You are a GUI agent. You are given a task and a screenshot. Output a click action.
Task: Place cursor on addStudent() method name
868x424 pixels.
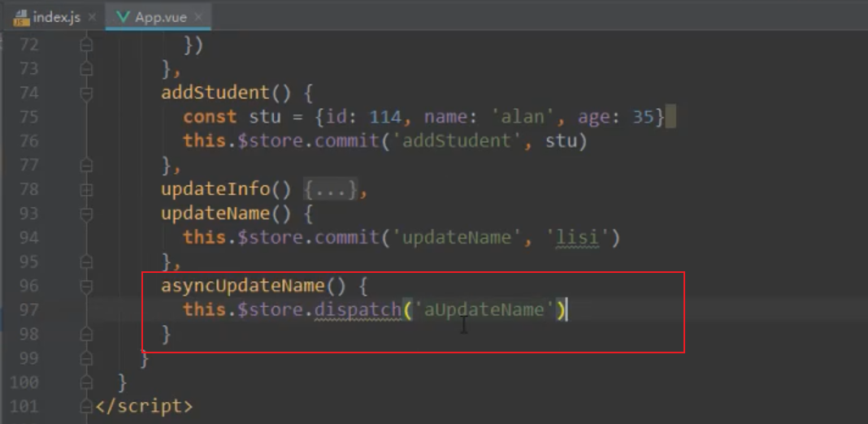tap(226, 93)
